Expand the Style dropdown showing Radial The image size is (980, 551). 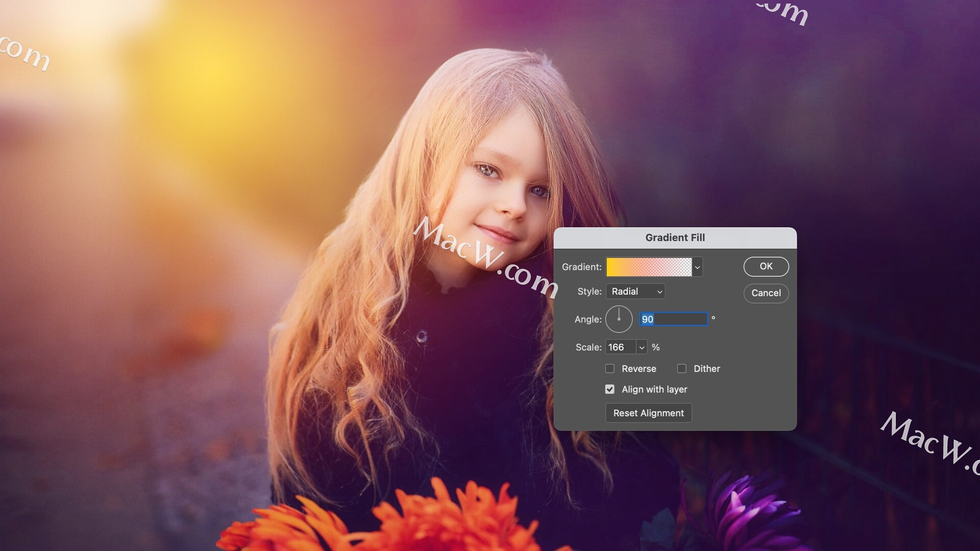[x=635, y=291]
